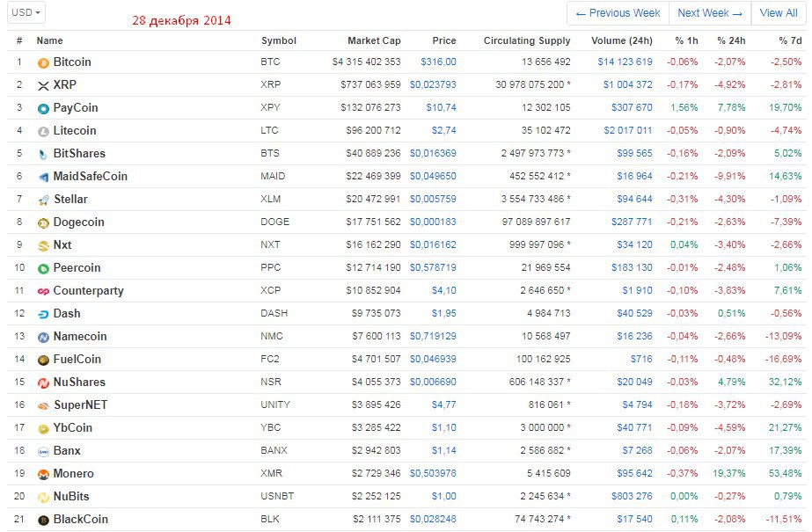Click the View All button
This screenshot has width=812, height=532.
(779, 13)
